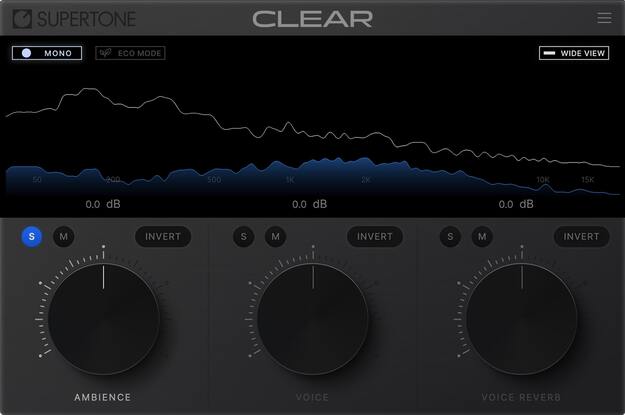Image resolution: width=625 pixels, height=415 pixels.
Task: Invert the Ambience section
Action: click(163, 236)
